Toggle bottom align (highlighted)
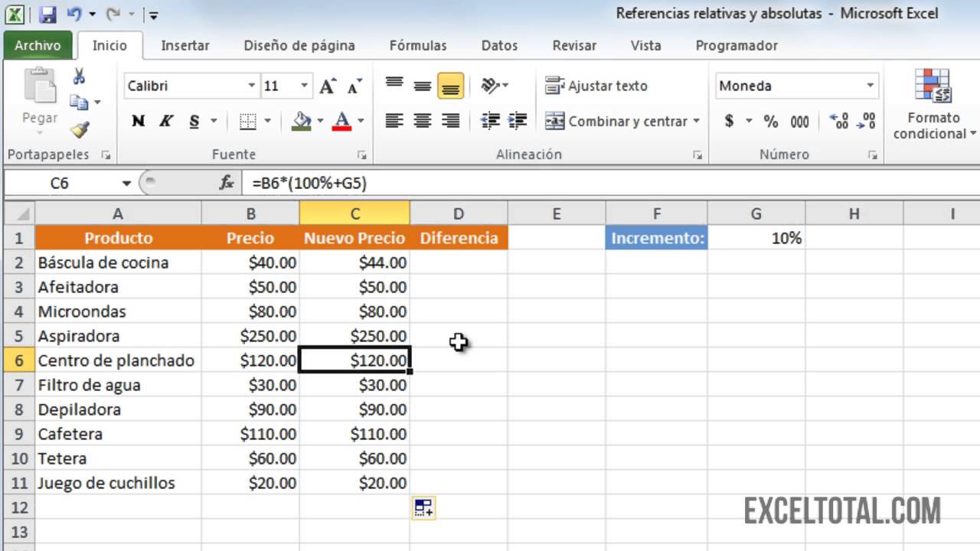Screen dimensions: 980x551 pos(451,86)
